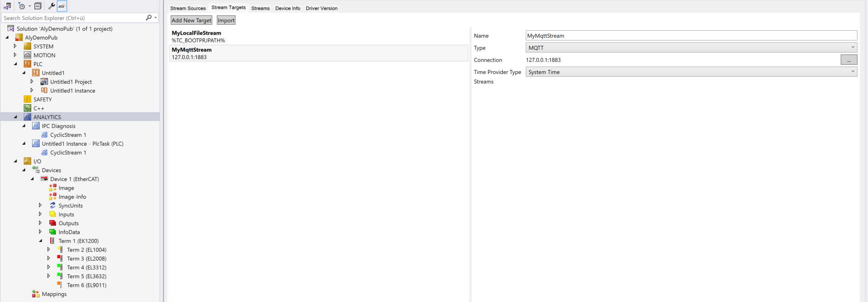The width and height of the screenshot is (868, 302).
Task: Switch to the Streams tab
Action: click(260, 8)
